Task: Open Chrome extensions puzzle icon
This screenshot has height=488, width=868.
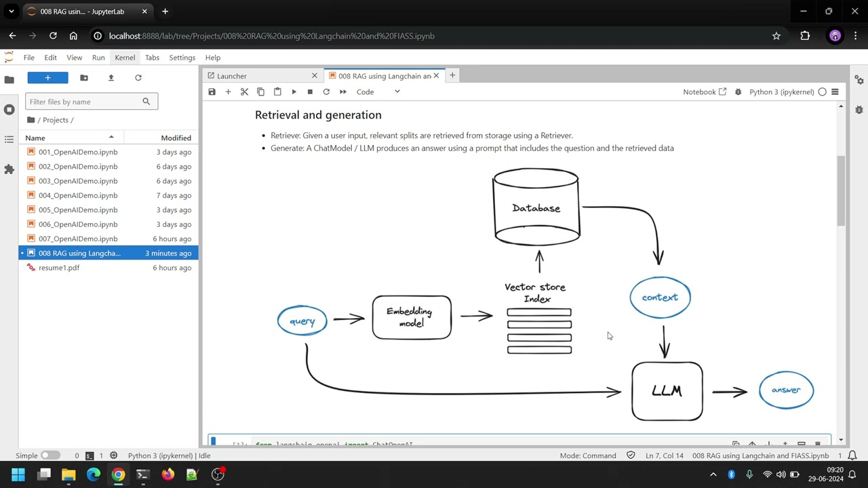Action: point(805,36)
